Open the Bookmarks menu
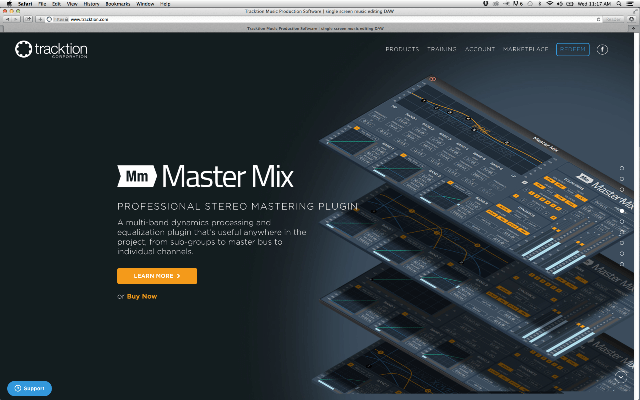The width and height of the screenshot is (640, 400). click(118, 4)
